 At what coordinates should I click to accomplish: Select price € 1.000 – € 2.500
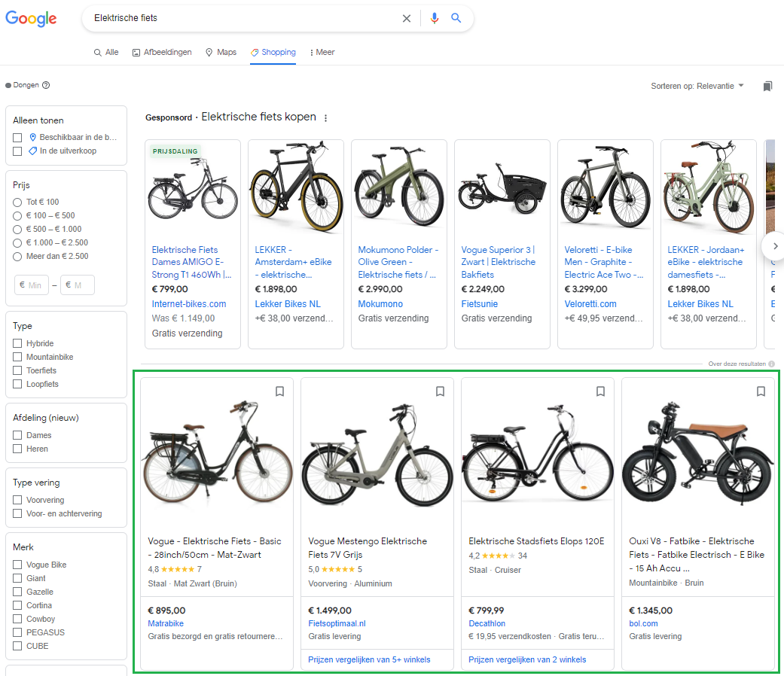point(17,243)
